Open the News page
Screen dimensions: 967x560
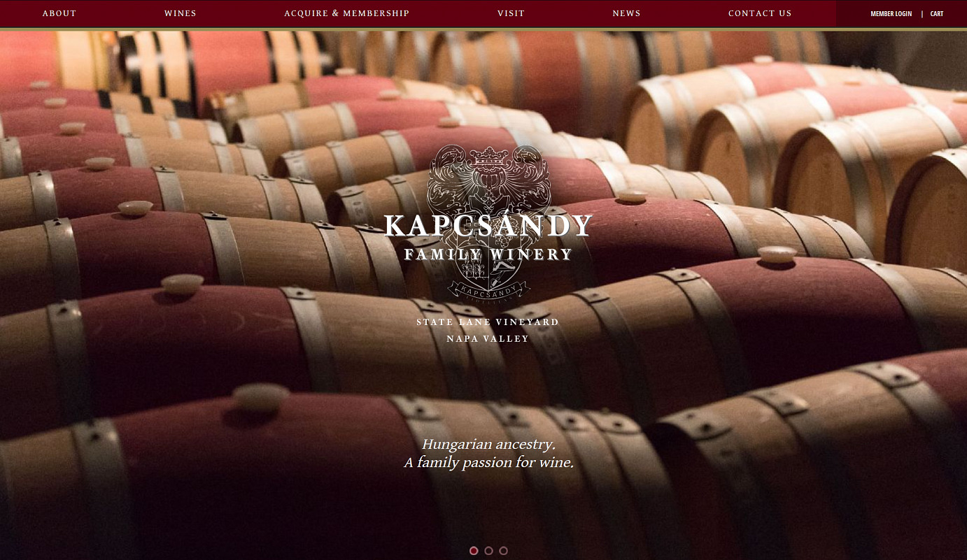(x=626, y=13)
